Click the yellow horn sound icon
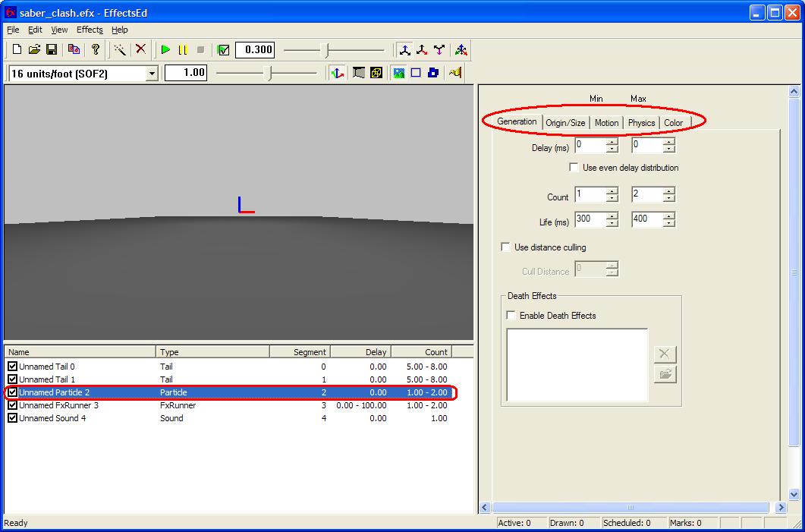Image resolution: width=805 pixels, height=532 pixels. pyautogui.click(x=455, y=73)
